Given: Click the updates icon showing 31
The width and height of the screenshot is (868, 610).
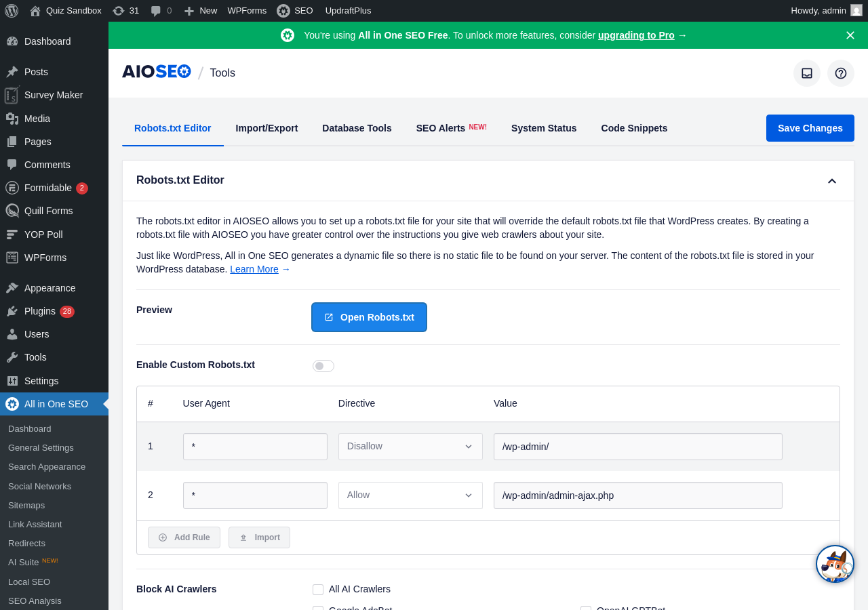Looking at the screenshot, I should pyautogui.click(x=119, y=11).
